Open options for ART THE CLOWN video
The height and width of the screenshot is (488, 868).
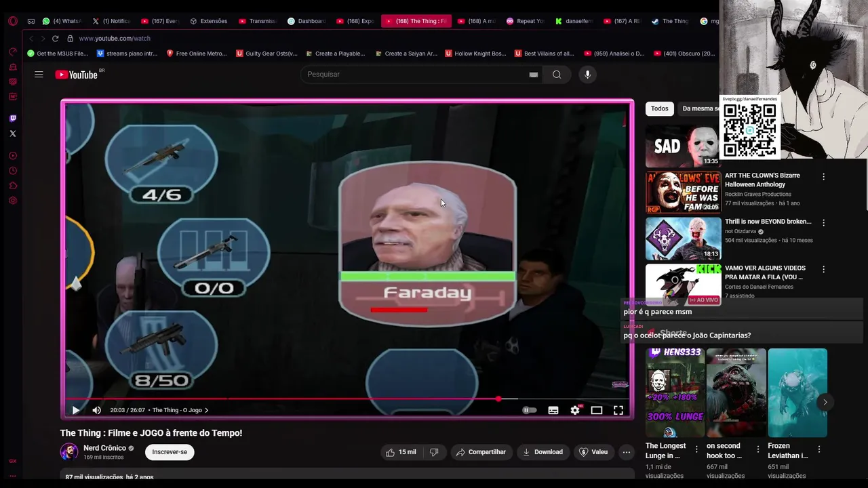click(824, 177)
